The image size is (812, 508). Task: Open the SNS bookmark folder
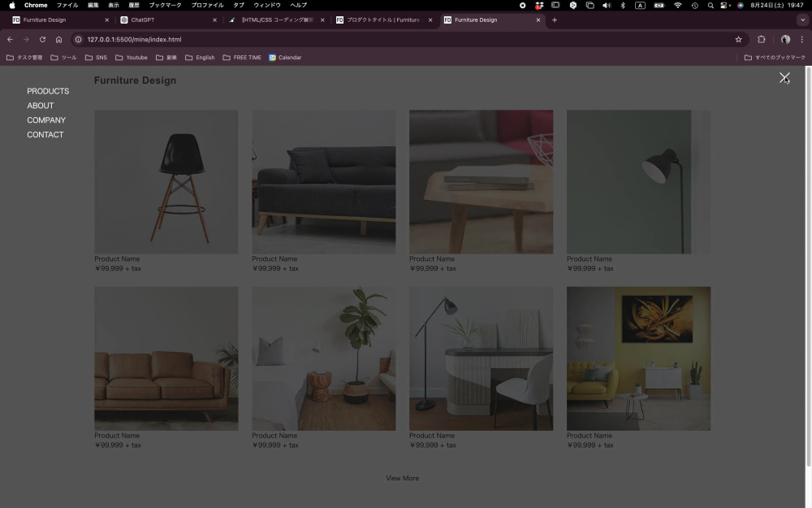pyautogui.click(x=97, y=58)
